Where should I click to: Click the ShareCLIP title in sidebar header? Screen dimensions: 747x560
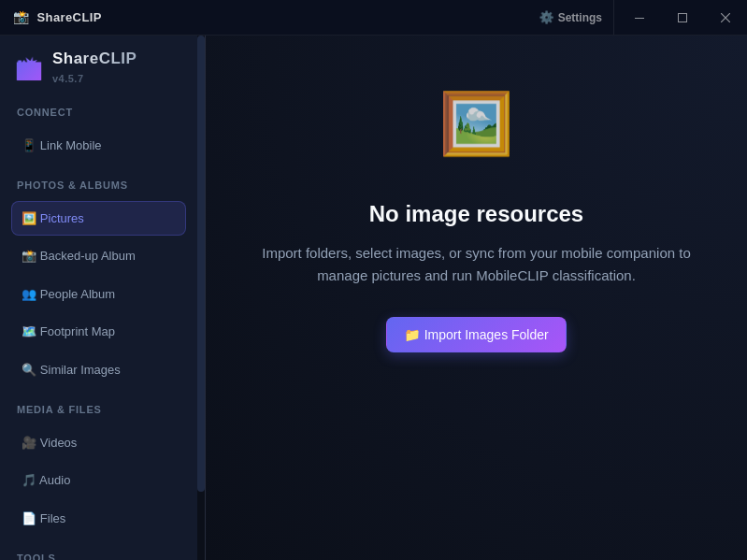pos(94,58)
